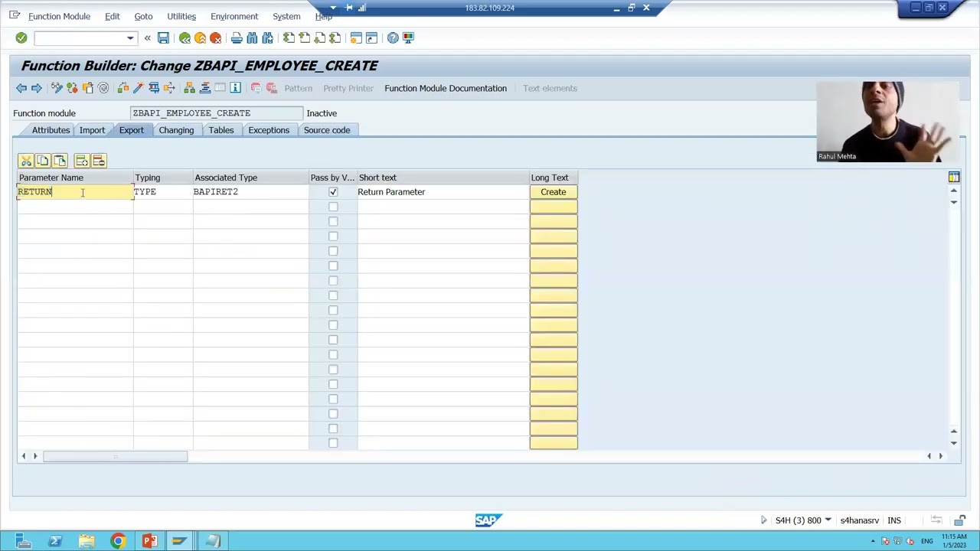Click the Find Next binoculars icon
The height and width of the screenshot is (551, 980).
[x=267, y=37]
